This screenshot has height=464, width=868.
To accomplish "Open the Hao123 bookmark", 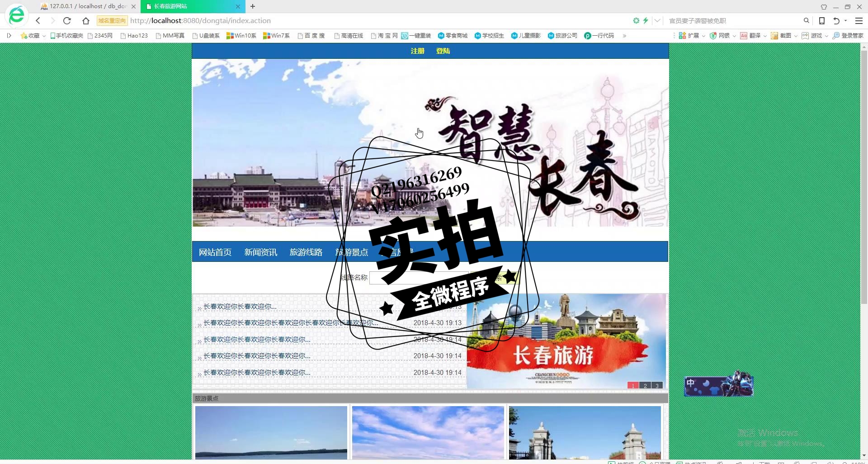I will 134,36.
